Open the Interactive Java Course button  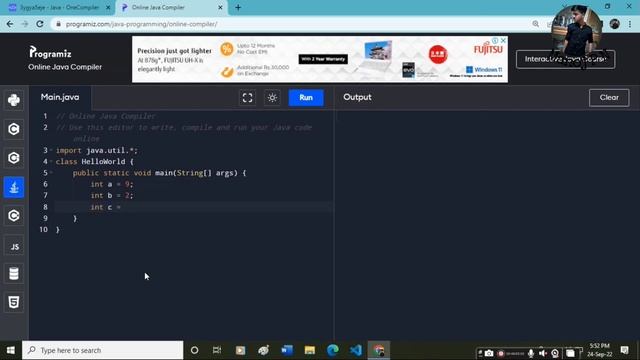(565, 59)
